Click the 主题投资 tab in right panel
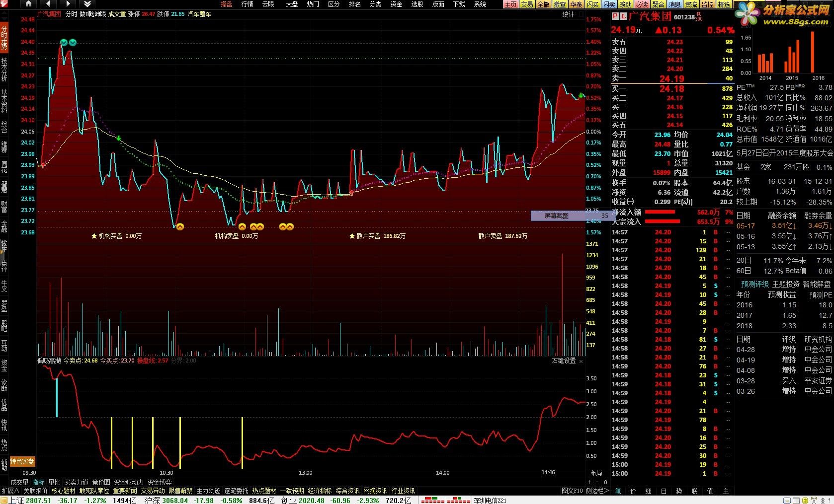The image size is (834, 504). (x=786, y=284)
